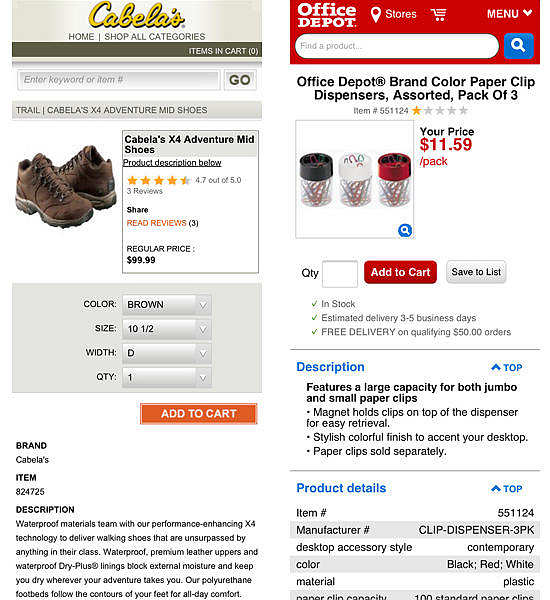
Task: Click the Find a product search field
Action: click(397, 46)
